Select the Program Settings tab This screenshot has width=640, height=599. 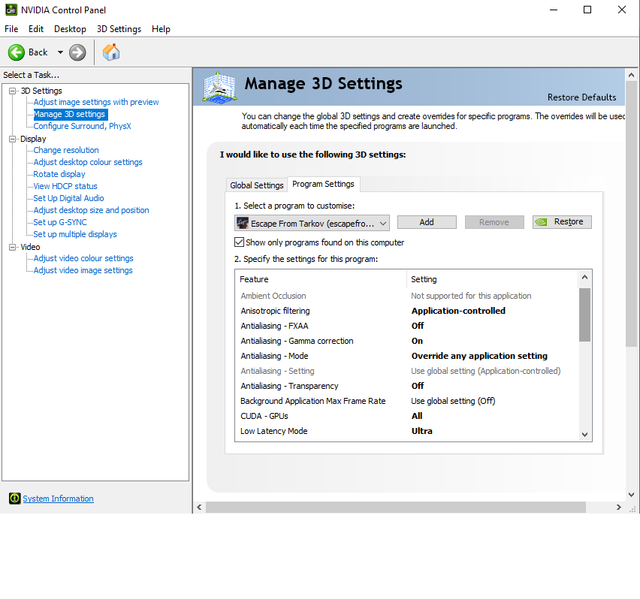click(x=323, y=184)
